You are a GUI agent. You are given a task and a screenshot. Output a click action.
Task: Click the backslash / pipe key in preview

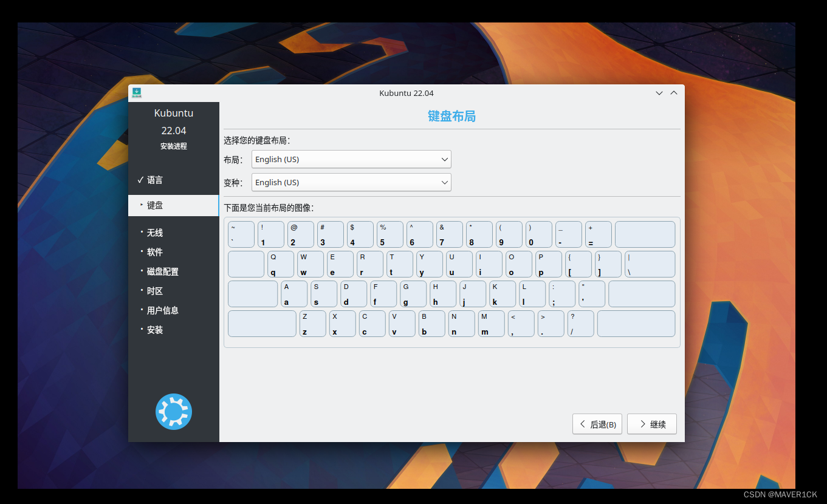(x=650, y=264)
